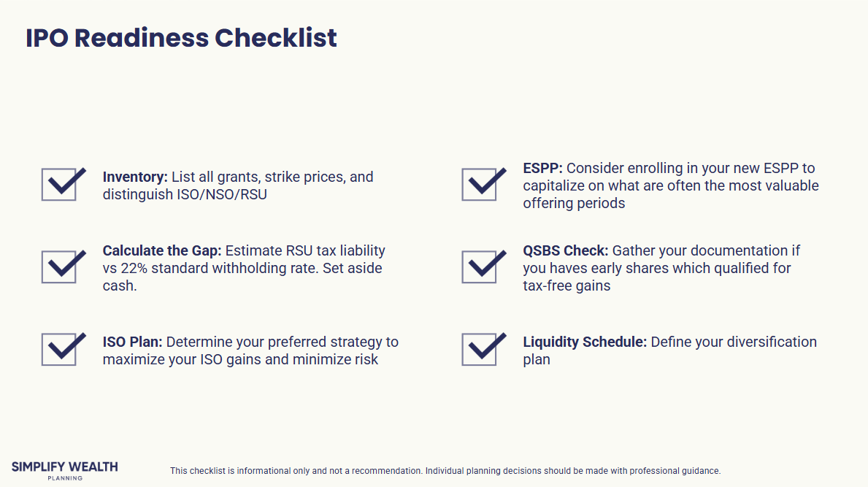Image resolution: width=868 pixels, height=487 pixels.
Task: Toggle the Inventory checkbox
Action: click(58, 185)
